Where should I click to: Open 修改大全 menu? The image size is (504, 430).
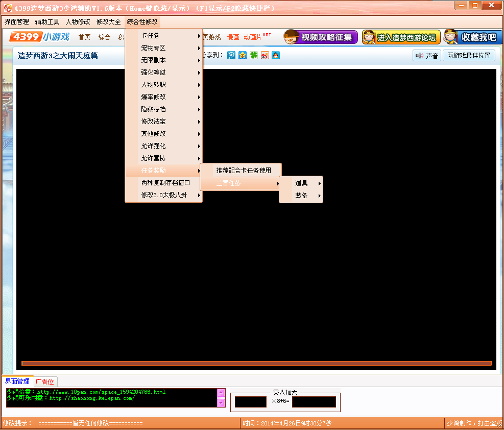(x=108, y=22)
